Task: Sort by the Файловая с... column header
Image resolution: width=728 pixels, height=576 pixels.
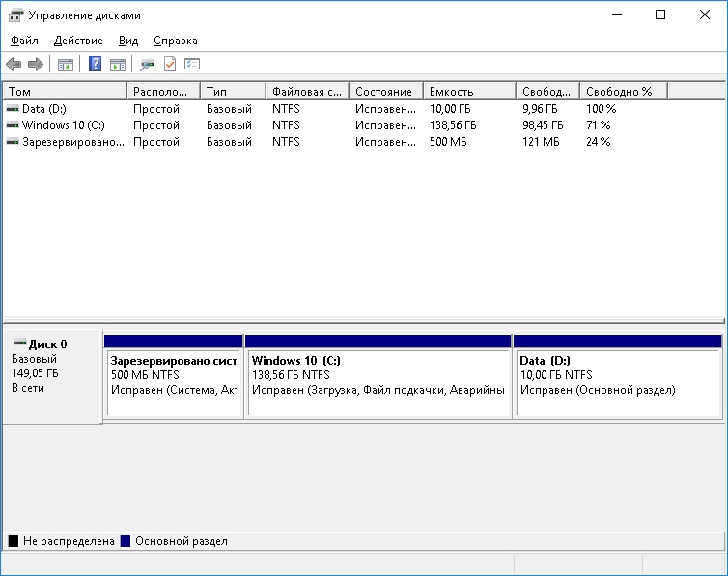Action: 308,92
